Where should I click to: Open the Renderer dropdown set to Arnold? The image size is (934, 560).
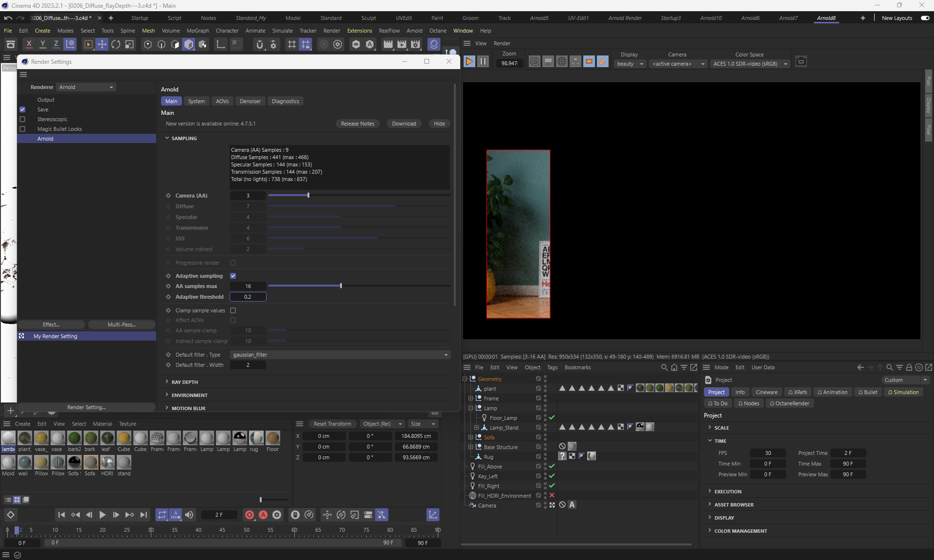click(86, 87)
